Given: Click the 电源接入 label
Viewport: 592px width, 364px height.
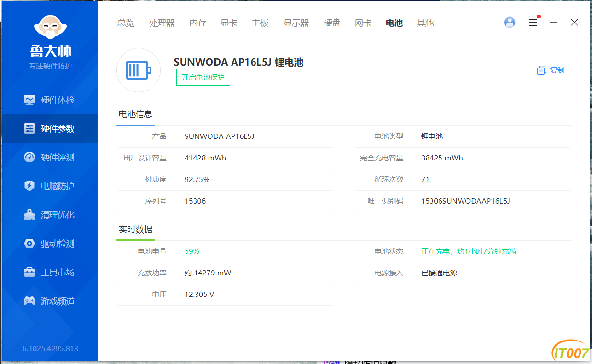Looking at the screenshot, I should point(389,273).
